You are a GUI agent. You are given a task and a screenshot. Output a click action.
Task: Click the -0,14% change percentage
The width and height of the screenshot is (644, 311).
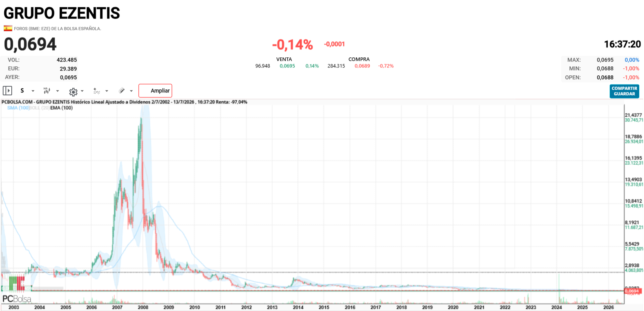coord(292,44)
